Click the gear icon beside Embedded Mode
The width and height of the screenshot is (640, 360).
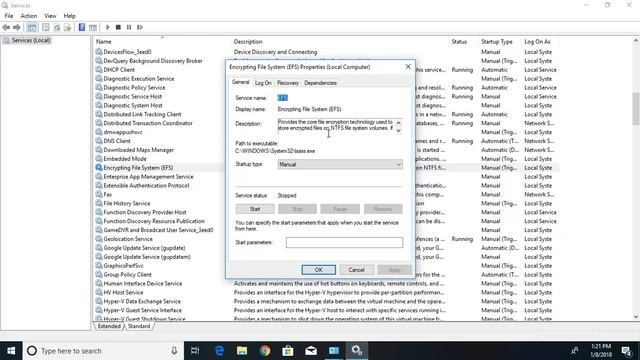[x=99, y=158]
